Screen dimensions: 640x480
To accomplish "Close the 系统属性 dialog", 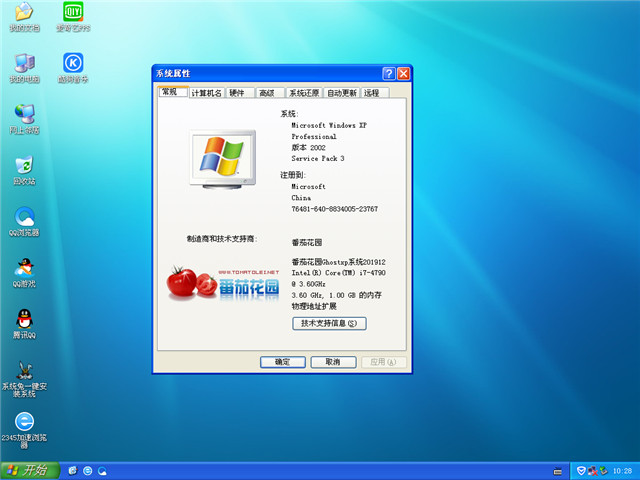I will click(404, 73).
